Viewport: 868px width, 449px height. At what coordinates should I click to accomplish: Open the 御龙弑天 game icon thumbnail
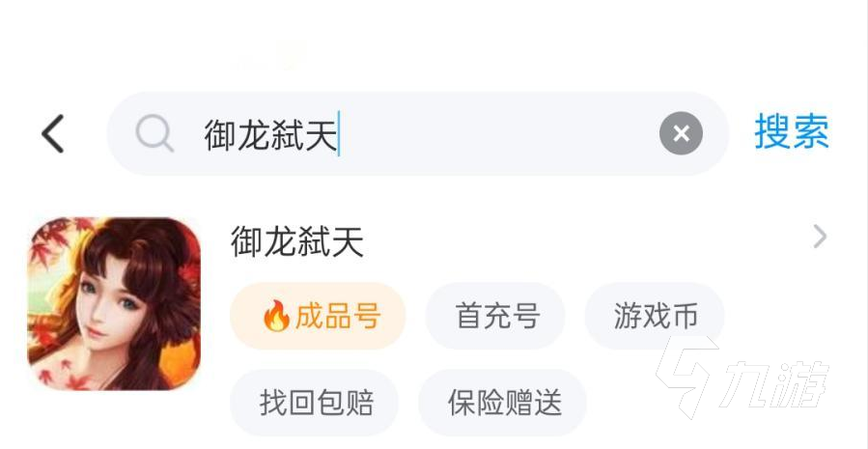(x=114, y=304)
